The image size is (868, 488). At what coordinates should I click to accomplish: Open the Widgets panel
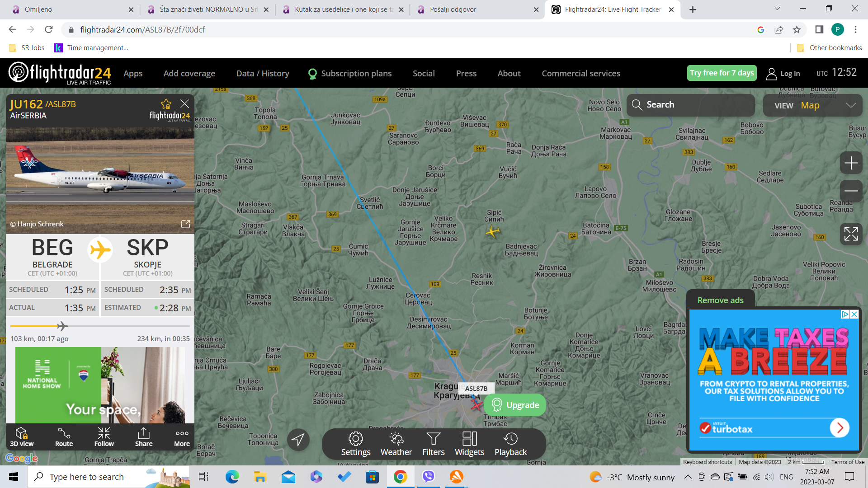pyautogui.click(x=469, y=444)
